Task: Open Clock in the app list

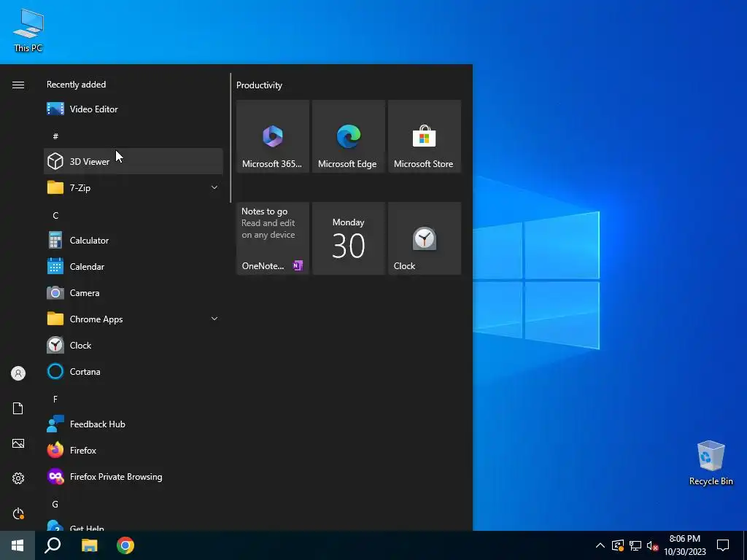Action: pos(133,345)
